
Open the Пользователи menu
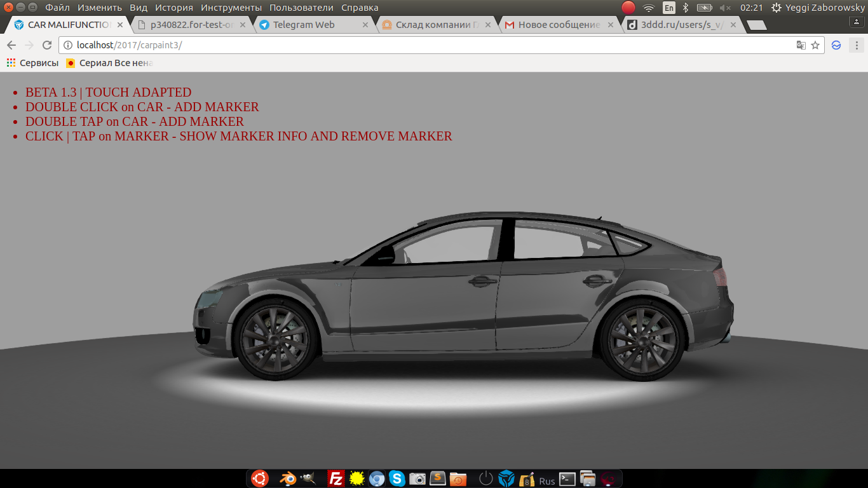(301, 8)
